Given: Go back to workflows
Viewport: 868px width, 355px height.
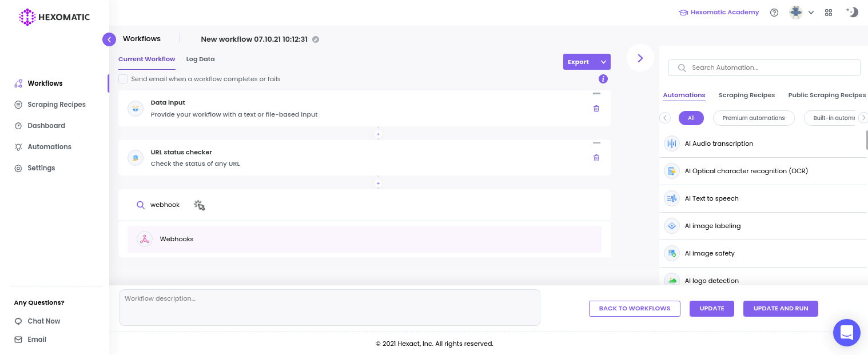Looking at the screenshot, I should [634, 309].
